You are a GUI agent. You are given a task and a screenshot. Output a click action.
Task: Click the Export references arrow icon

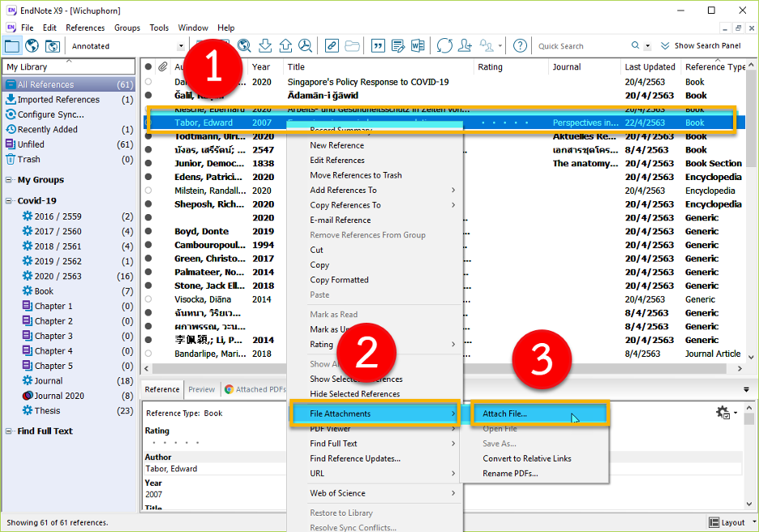[285, 45]
